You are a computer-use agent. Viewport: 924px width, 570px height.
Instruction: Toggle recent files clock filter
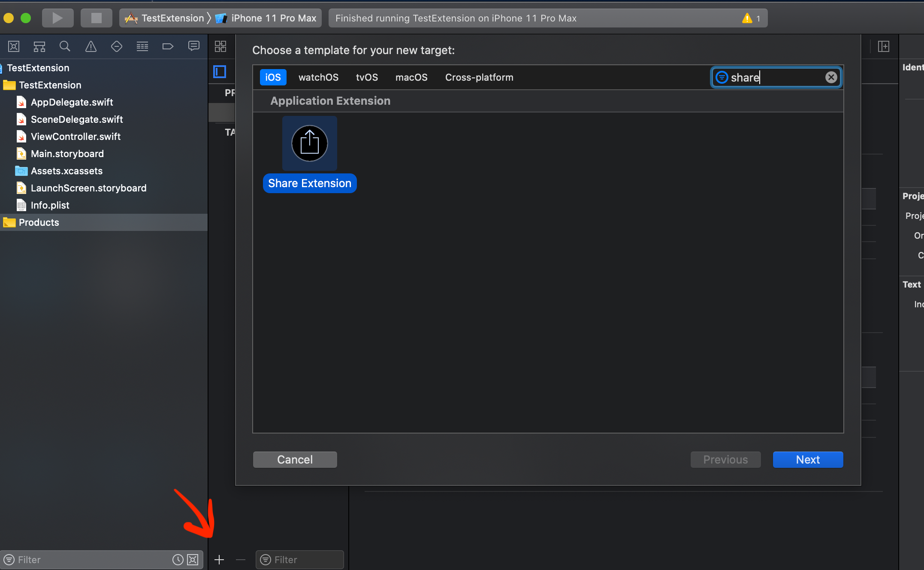(178, 560)
